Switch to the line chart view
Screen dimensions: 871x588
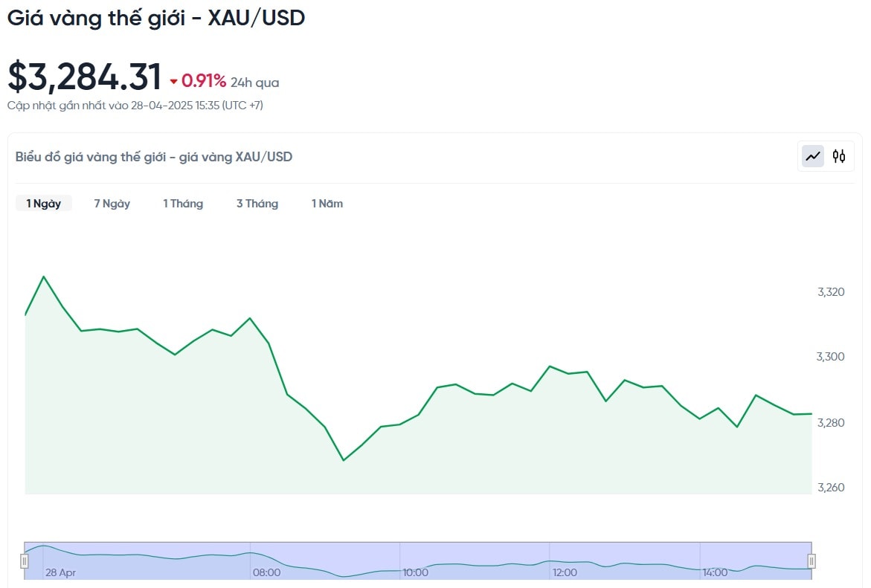[x=813, y=156]
